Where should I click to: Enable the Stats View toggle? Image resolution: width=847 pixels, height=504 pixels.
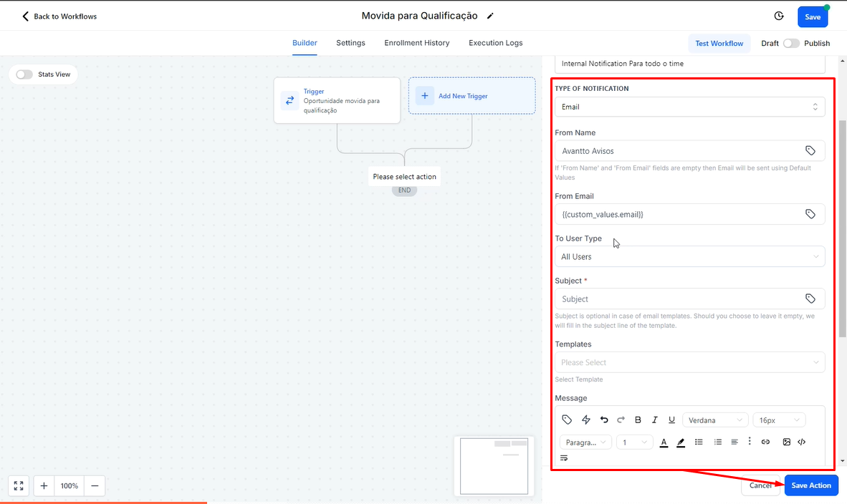(x=24, y=74)
